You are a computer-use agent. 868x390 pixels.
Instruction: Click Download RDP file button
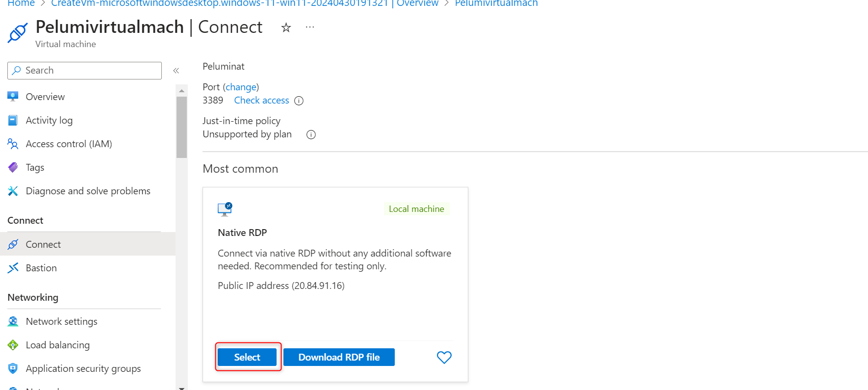pyautogui.click(x=339, y=357)
